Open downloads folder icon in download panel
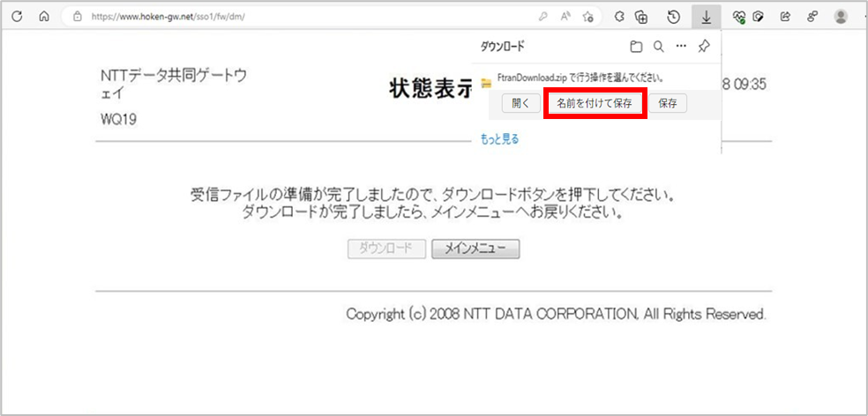Viewport: 868px width, 416px height. (x=636, y=47)
